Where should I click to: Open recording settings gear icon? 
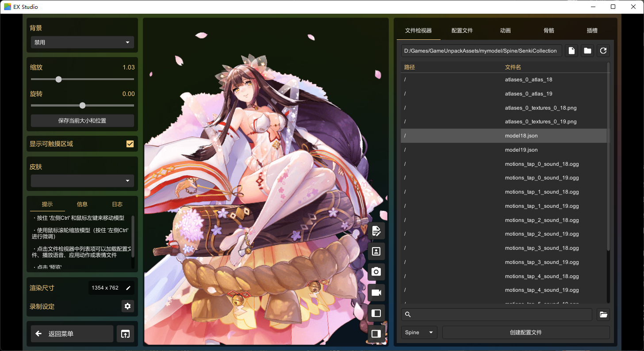point(128,306)
